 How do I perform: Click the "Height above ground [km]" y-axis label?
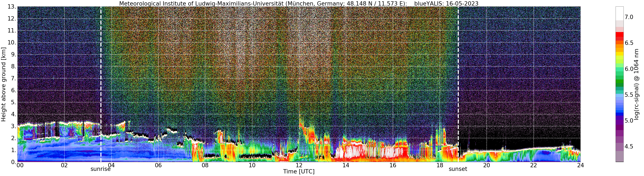3,84
